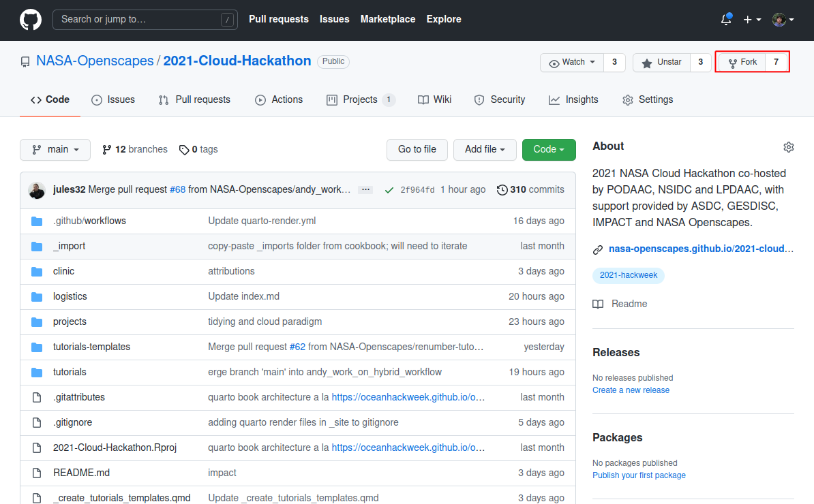
Task: Click the 2021-hackweek topic tag
Action: pos(628,275)
